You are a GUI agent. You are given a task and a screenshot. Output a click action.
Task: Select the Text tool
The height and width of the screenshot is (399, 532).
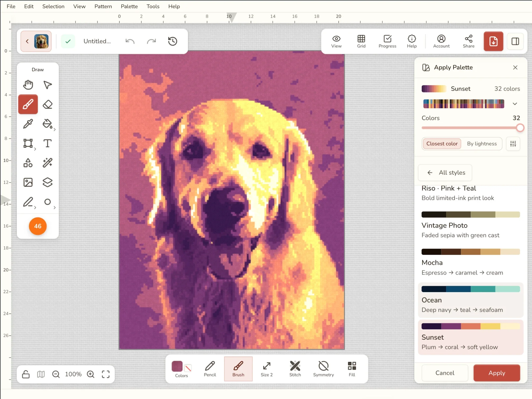coord(48,144)
